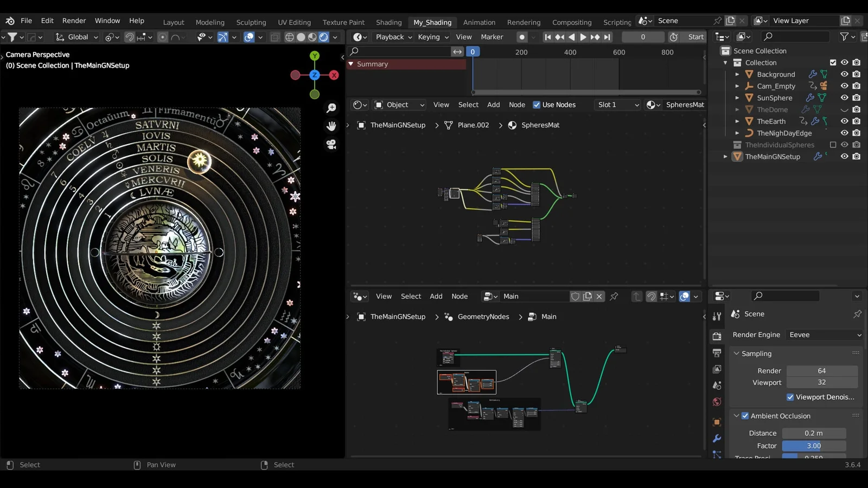Open the Render properties tab icon
Image resolution: width=868 pixels, height=488 pixels.
point(717,336)
